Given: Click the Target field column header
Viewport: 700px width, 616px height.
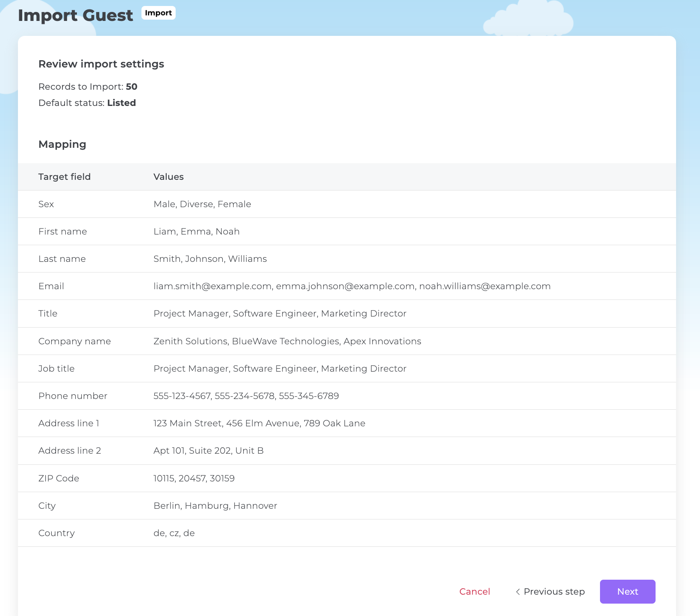Looking at the screenshot, I should 65,177.
